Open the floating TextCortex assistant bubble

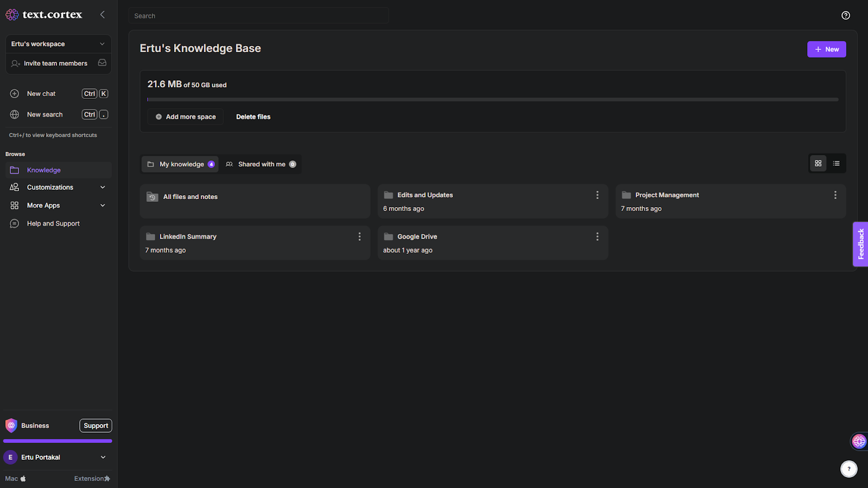point(859,441)
